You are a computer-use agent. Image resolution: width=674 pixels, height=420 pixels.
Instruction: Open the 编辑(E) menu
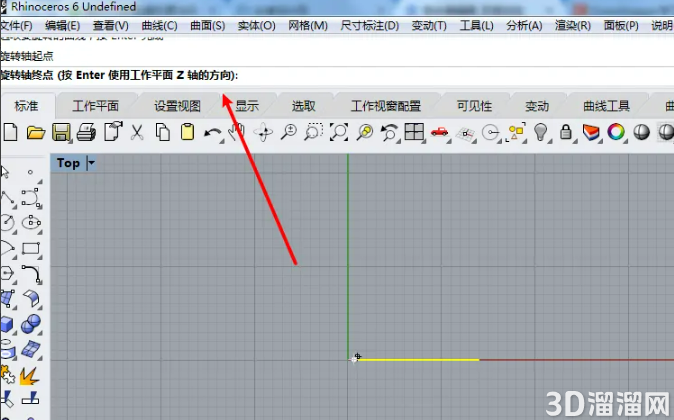[62, 25]
